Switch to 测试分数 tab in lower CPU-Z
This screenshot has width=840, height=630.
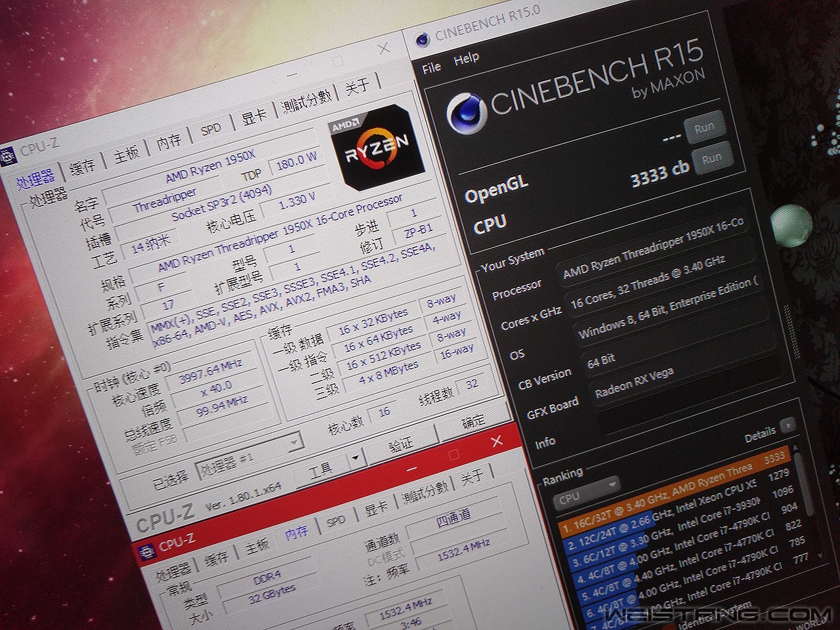425,492
